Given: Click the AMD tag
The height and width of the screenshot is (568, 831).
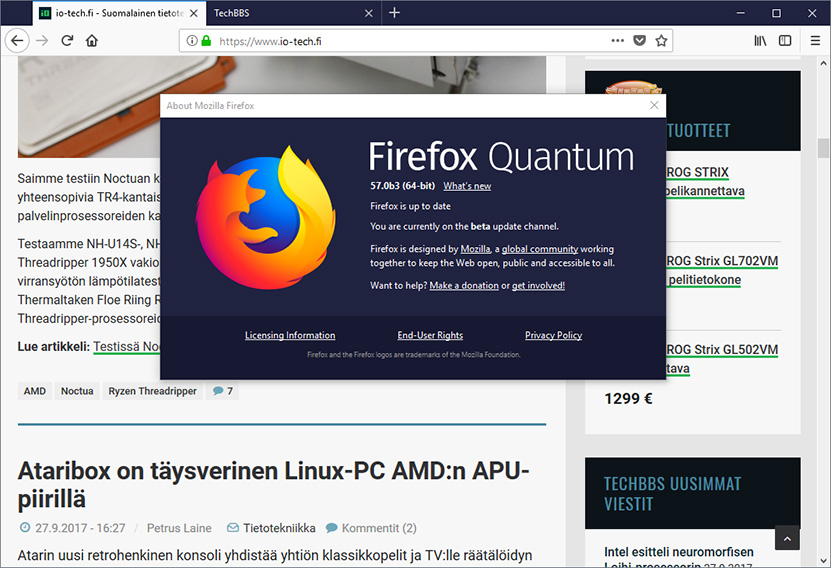Looking at the screenshot, I should [35, 391].
